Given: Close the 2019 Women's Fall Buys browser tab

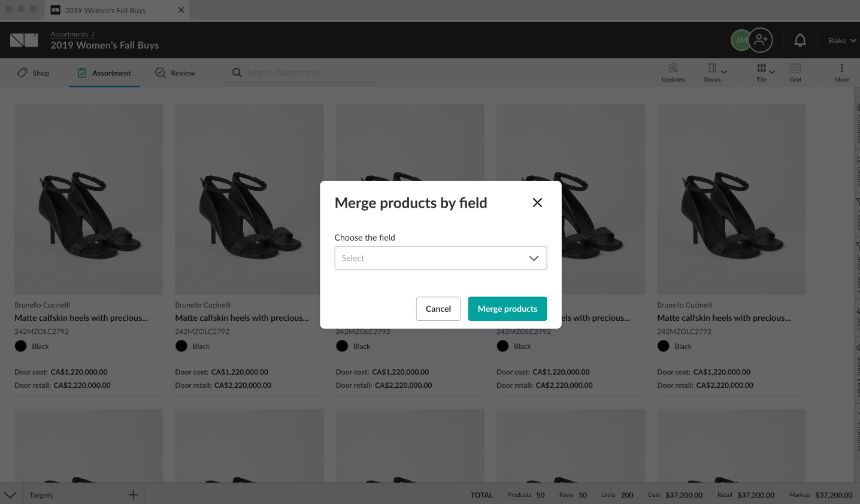Looking at the screenshot, I should 181,10.
